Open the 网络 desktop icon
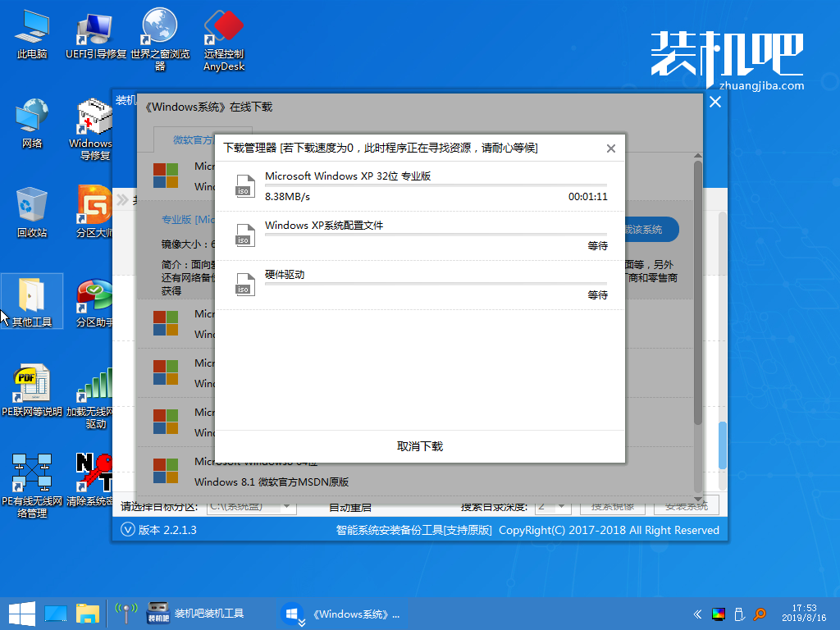840x630 pixels. click(x=32, y=120)
